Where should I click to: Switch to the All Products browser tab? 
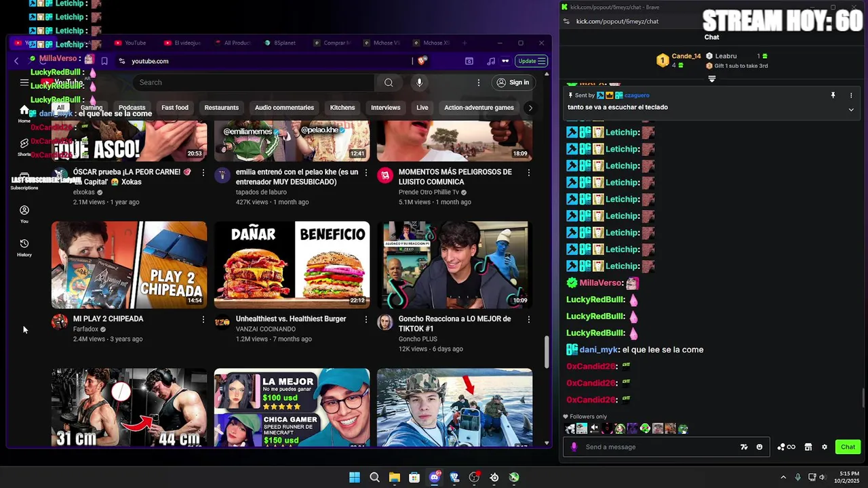tap(233, 43)
